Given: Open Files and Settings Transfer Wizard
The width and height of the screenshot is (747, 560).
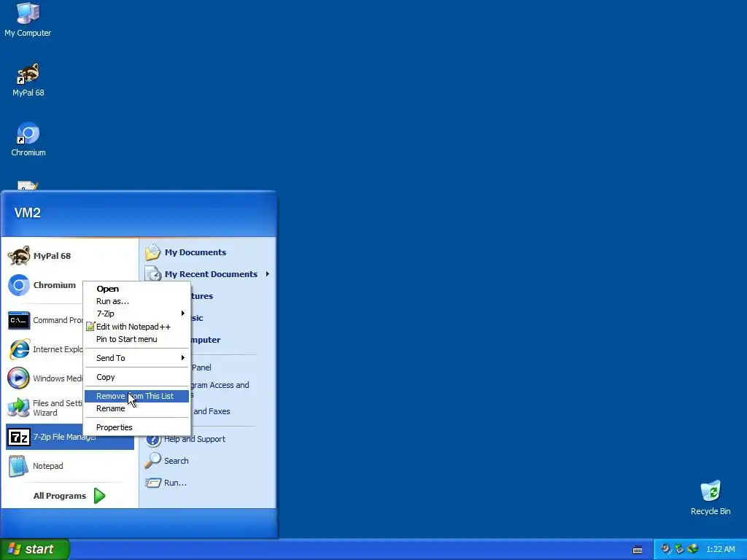Looking at the screenshot, I should [x=44, y=408].
